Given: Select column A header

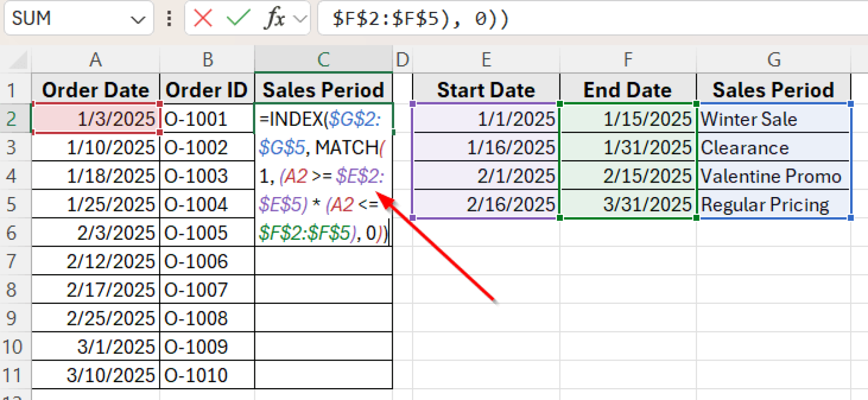Looking at the screenshot, I should pos(95,60).
